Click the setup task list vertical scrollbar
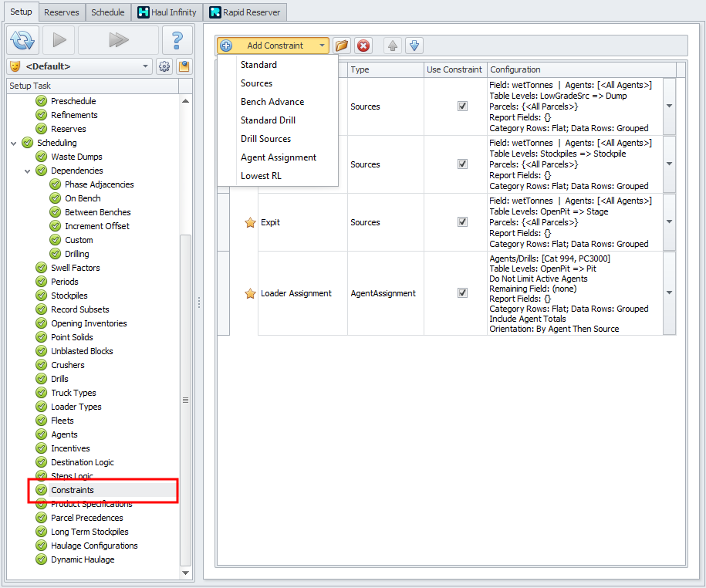Viewport: 706px width, 588px height. tap(184, 400)
